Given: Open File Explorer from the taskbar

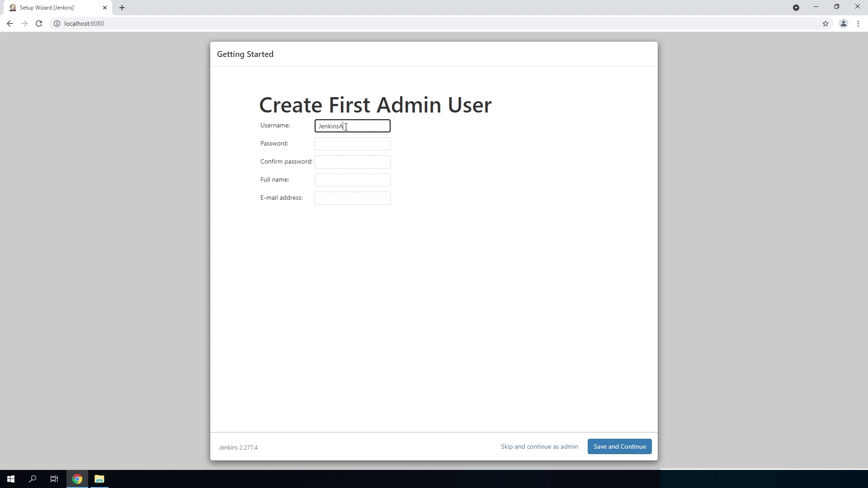Looking at the screenshot, I should [99, 479].
